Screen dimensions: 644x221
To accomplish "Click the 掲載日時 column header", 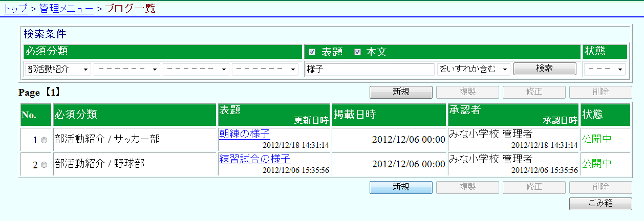I will pos(389,115).
